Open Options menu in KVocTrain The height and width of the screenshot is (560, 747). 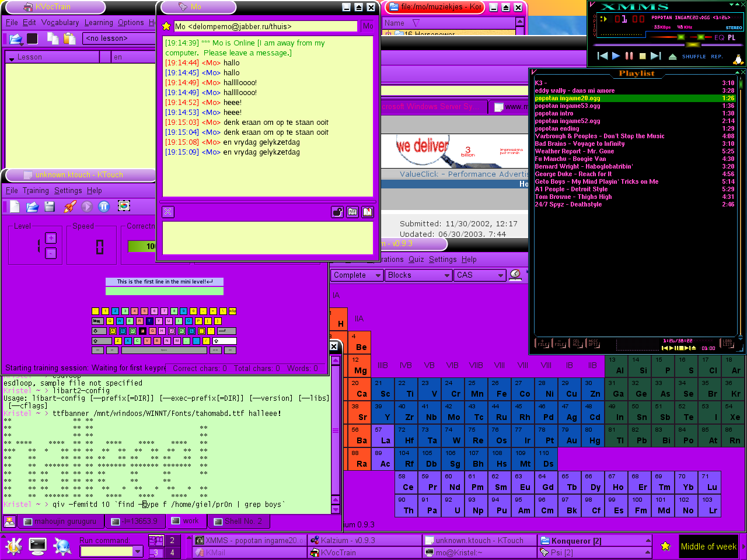[x=131, y=23]
